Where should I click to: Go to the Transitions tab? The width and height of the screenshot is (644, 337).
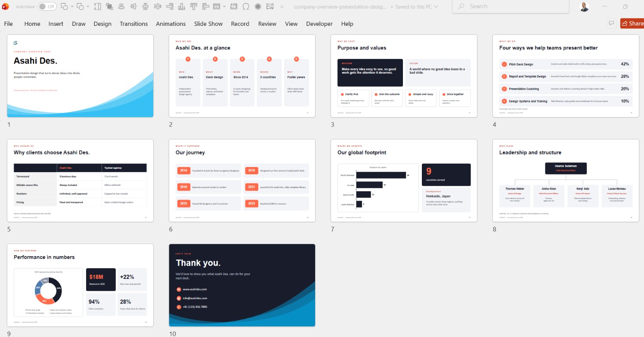click(x=134, y=24)
